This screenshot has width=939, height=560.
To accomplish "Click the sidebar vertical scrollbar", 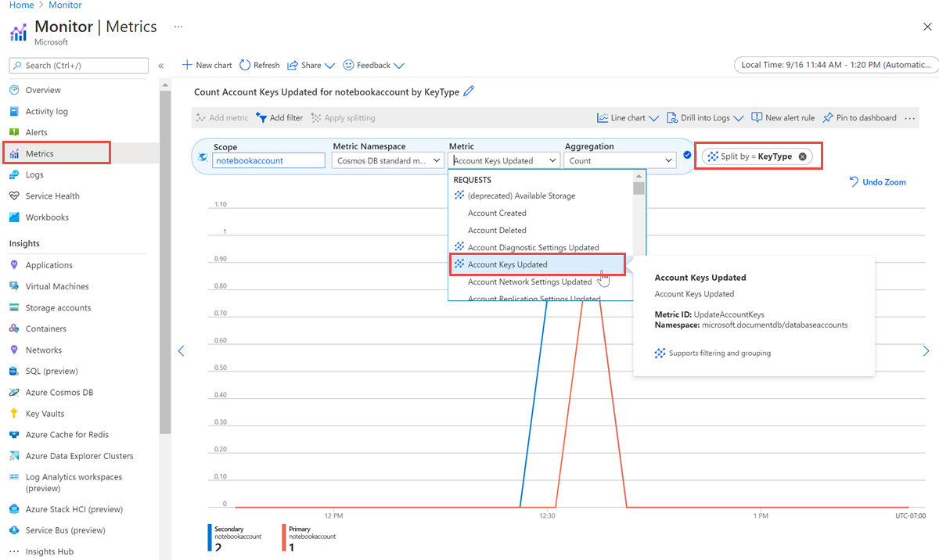I will (x=164, y=262).
